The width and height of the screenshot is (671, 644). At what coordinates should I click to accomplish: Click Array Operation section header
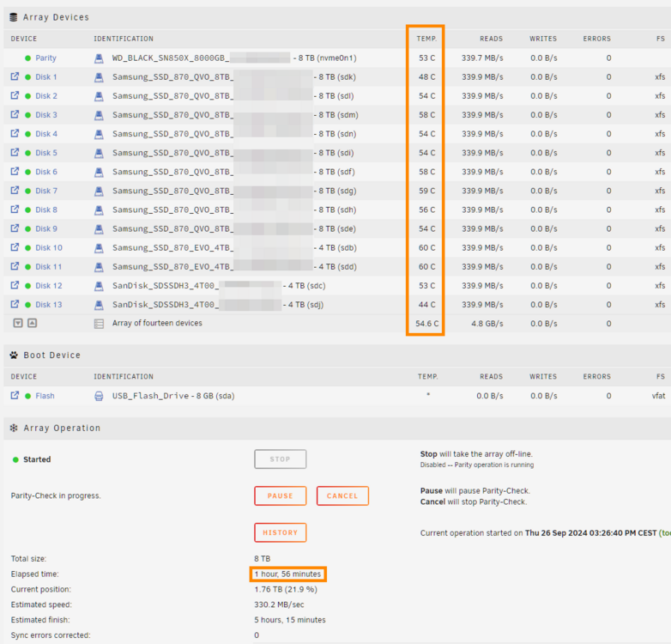[x=62, y=428]
